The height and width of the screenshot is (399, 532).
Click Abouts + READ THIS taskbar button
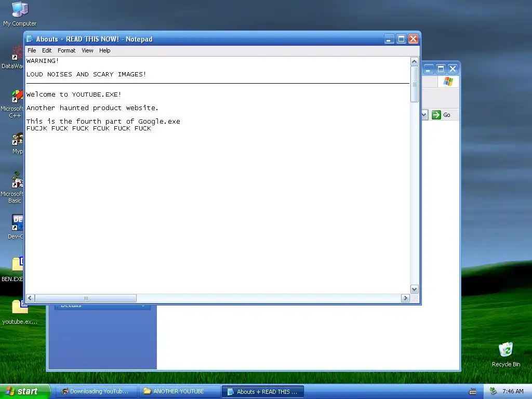tap(262, 392)
